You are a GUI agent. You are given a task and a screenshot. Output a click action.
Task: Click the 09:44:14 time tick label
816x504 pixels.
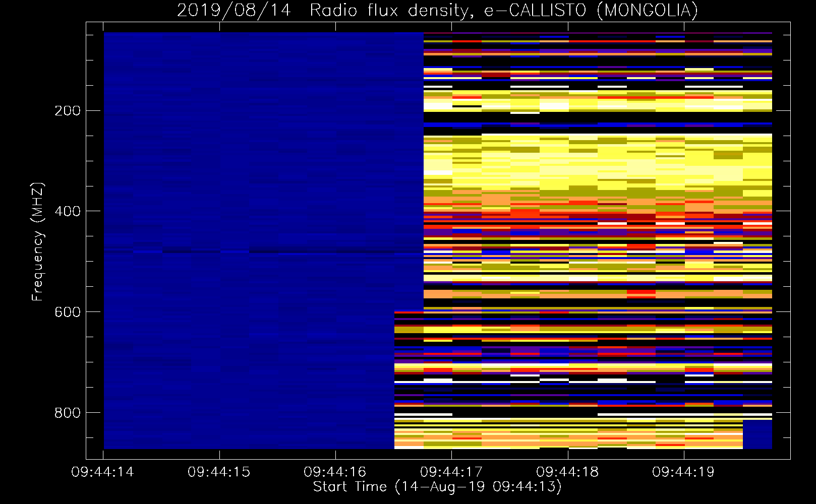click(x=103, y=472)
